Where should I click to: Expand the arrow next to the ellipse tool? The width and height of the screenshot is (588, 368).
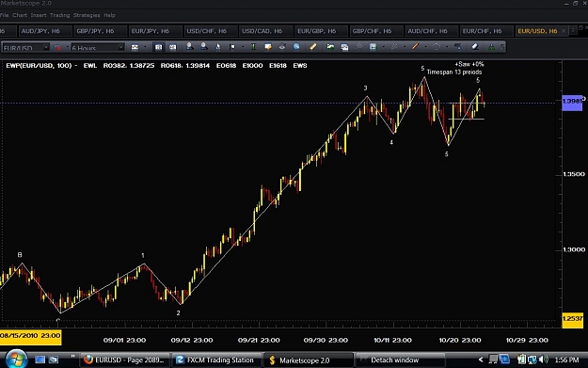447,47
